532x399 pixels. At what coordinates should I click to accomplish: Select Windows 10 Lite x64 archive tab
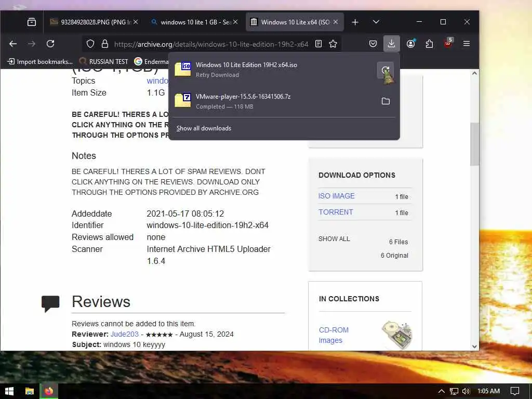295,22
